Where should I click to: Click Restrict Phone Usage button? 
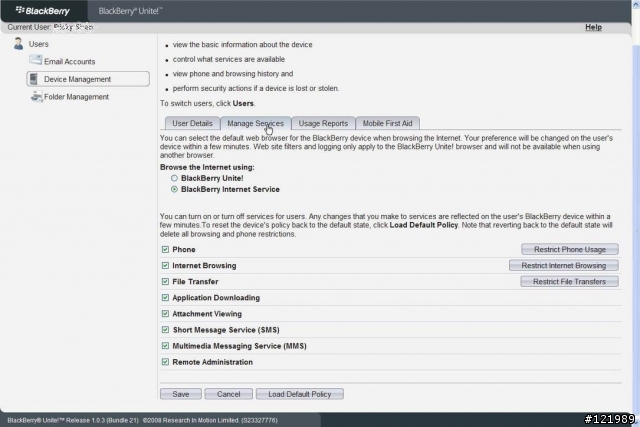[x=570, y=249]
